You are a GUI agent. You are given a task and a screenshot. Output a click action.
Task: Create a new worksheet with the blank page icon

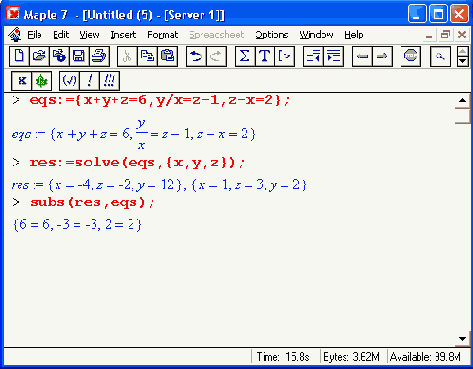(x=19, y=56)
